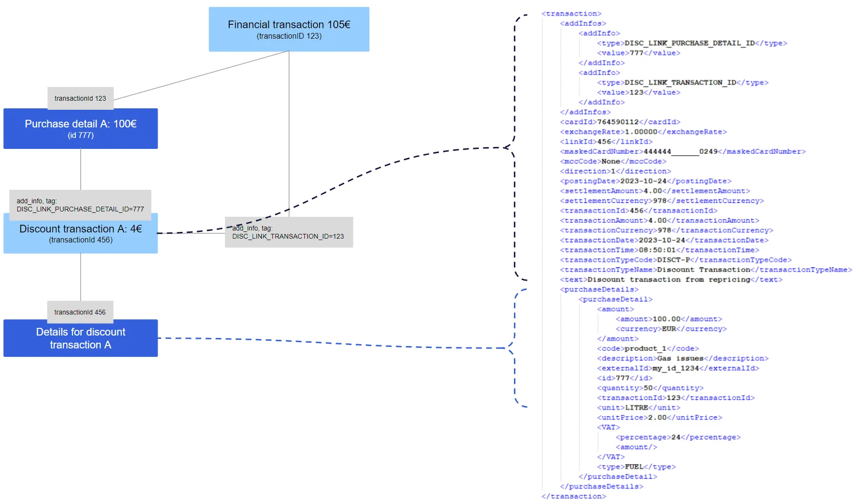Click the Purchase detail A: 100€ box
Image resolution: width=865 pixels, height=504 pixels.
click(80, 128)
